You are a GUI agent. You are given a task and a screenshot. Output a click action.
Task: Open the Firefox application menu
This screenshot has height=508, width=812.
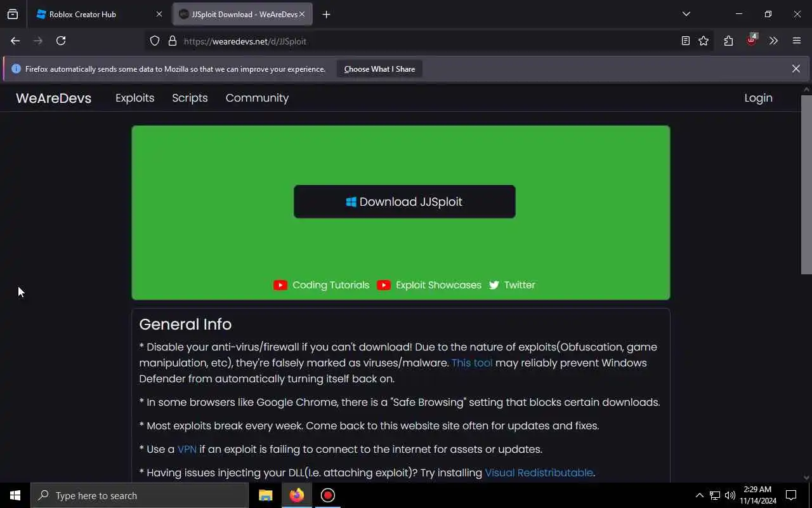click(x=797, y=41)
